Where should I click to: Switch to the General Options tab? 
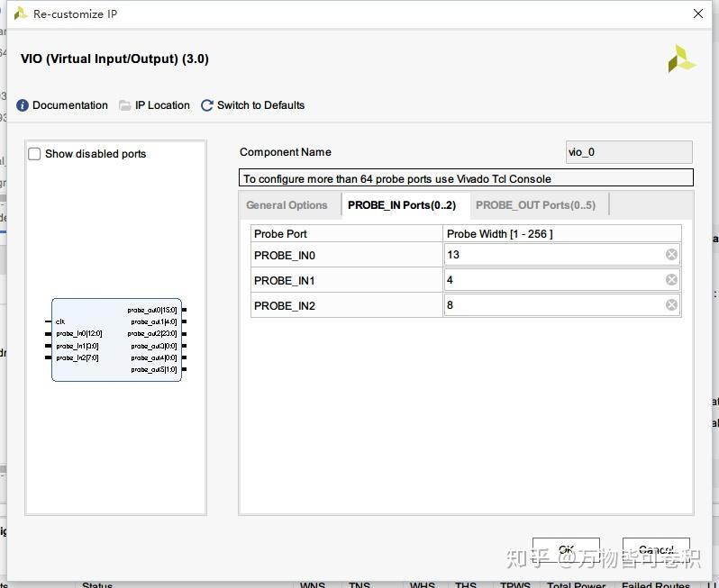[x=287, y=205]
